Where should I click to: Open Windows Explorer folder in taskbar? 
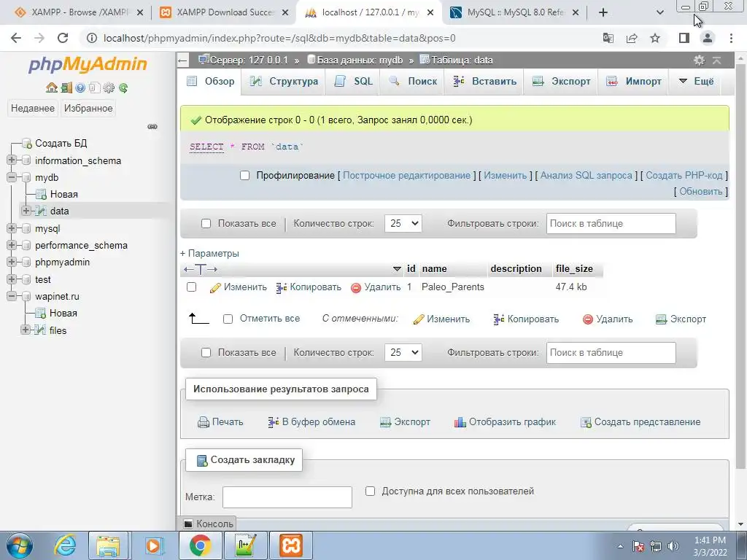(108, 545)
